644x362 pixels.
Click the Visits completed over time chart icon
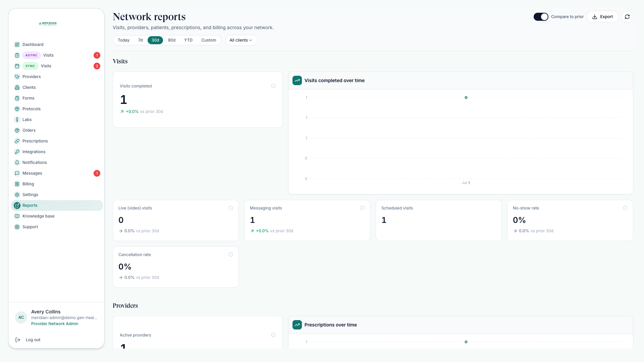(297, 80)
